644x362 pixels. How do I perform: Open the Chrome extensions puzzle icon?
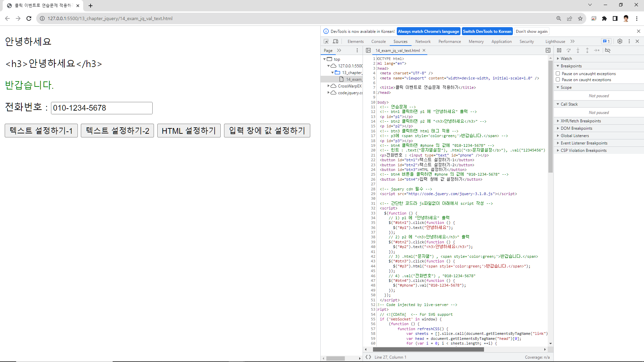coord(604,18)
